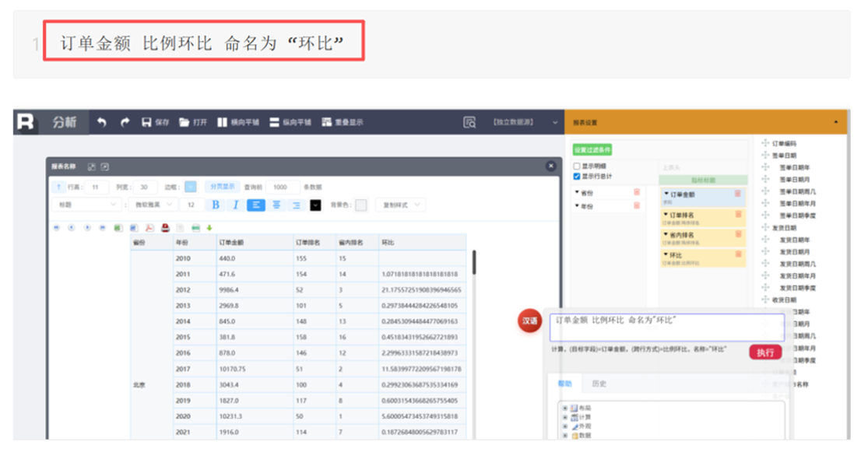Enable the 显示明细 checkbox
868x459 pixels.
click(577, 166)
